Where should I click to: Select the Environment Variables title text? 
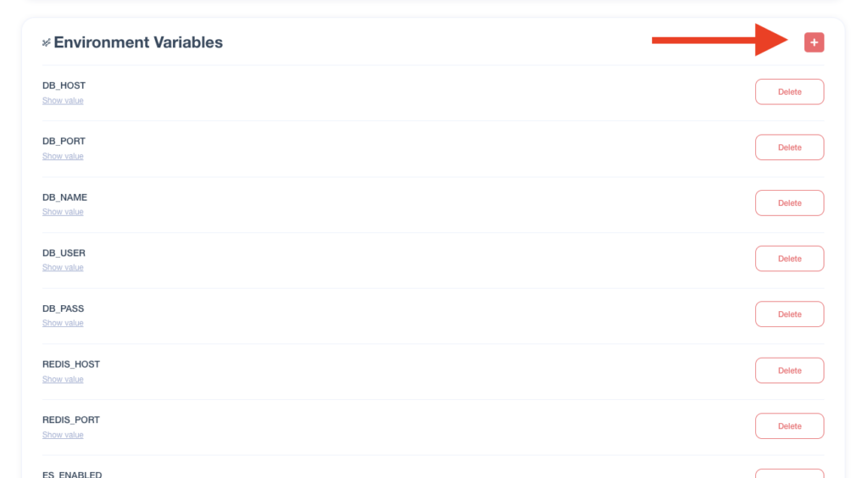[x=138, y=42]
